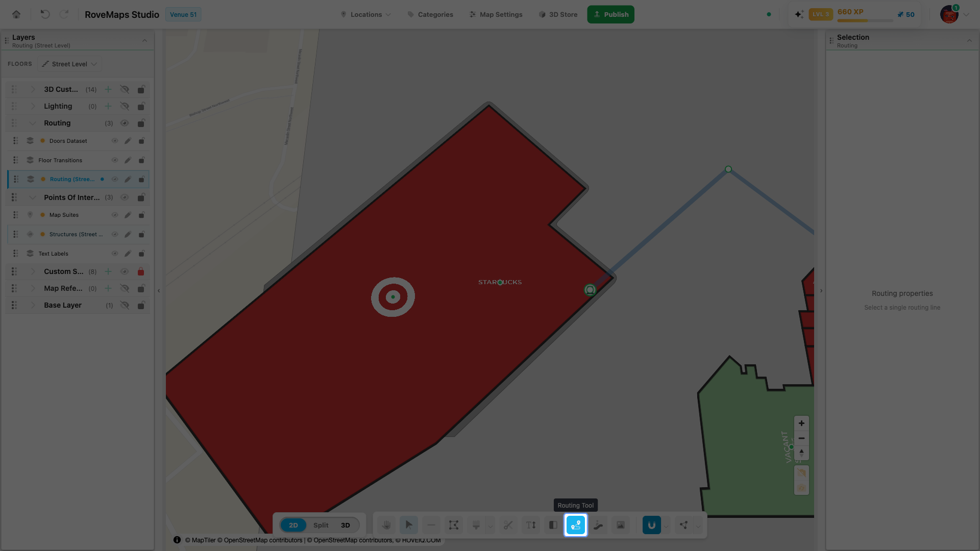The width and height of the screenshot is (980, 551).
Task: Click the Publish button
Action: click(611, 14)
